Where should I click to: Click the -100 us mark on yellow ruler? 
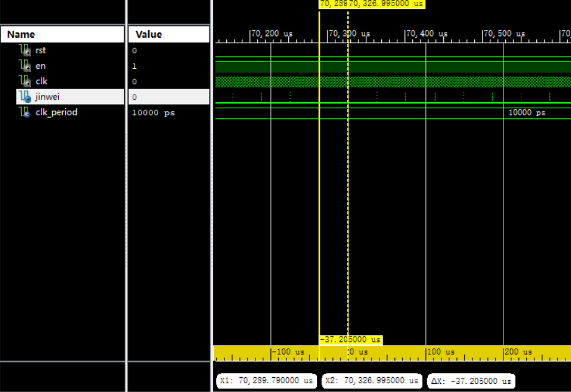point(288,352)
